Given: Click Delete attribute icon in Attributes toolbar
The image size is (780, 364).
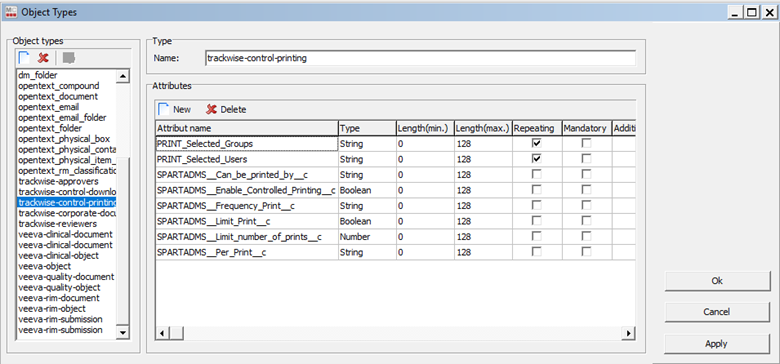Looking at the screenshot, I should click(x=212, y=109).
